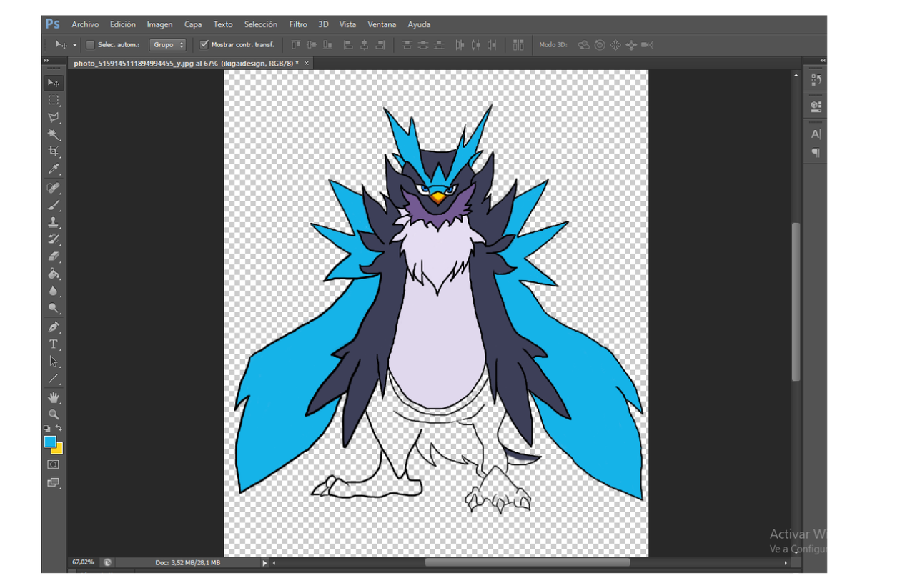Open the Capa menu
This screenshot has width=915, height=588.
point(193,24)
